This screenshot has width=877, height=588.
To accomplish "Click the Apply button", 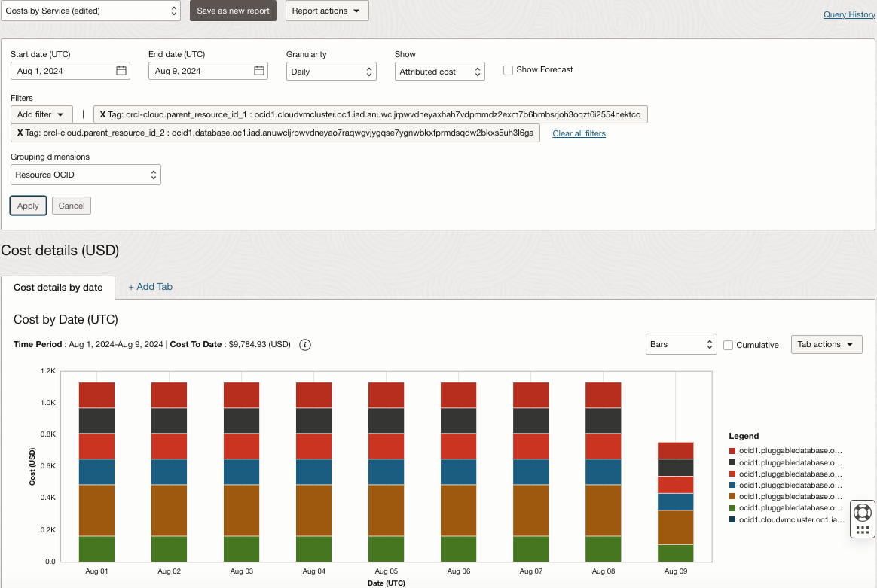I will pyautogui.click(x=28, y=205).
